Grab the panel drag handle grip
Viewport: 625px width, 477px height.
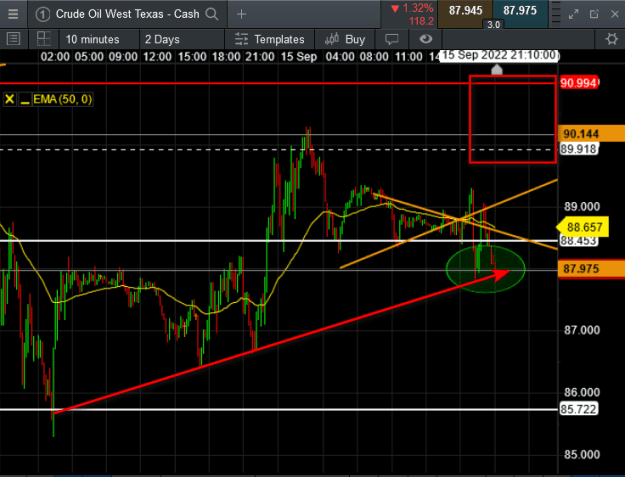[x=556, y=14]
